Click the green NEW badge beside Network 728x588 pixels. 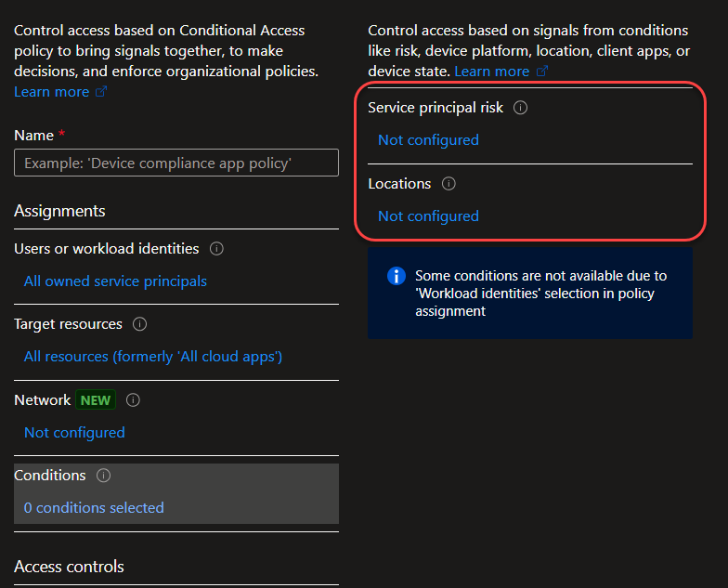(x=96, y=400)
